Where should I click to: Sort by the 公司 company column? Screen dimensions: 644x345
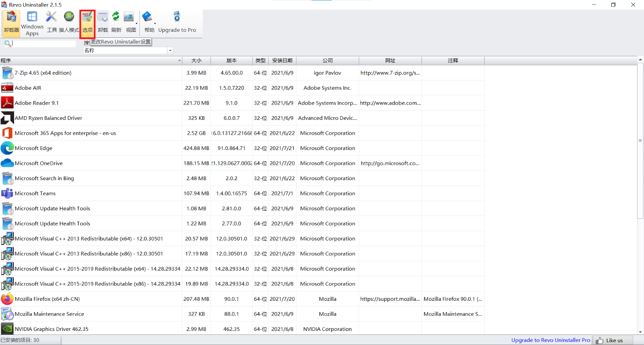[x=328, y=61]
